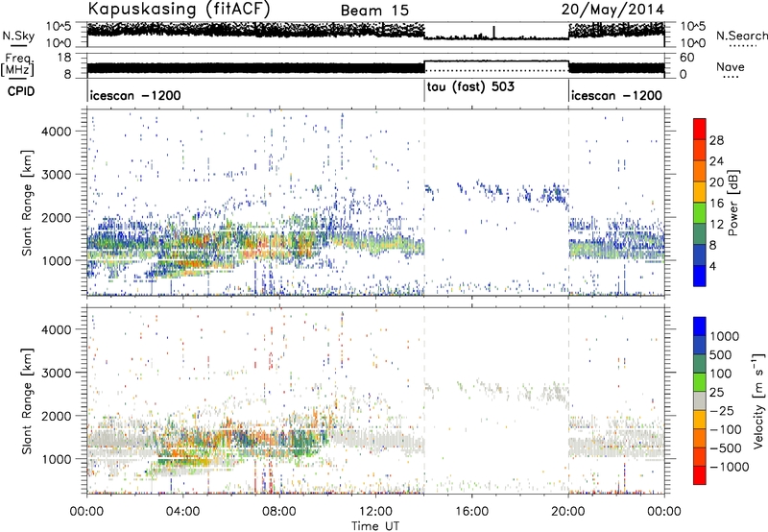The image size is (768, 532).
Task: Click the '18' tick of frequency axis
Action: pyautogui.click(x=65, y=58)
